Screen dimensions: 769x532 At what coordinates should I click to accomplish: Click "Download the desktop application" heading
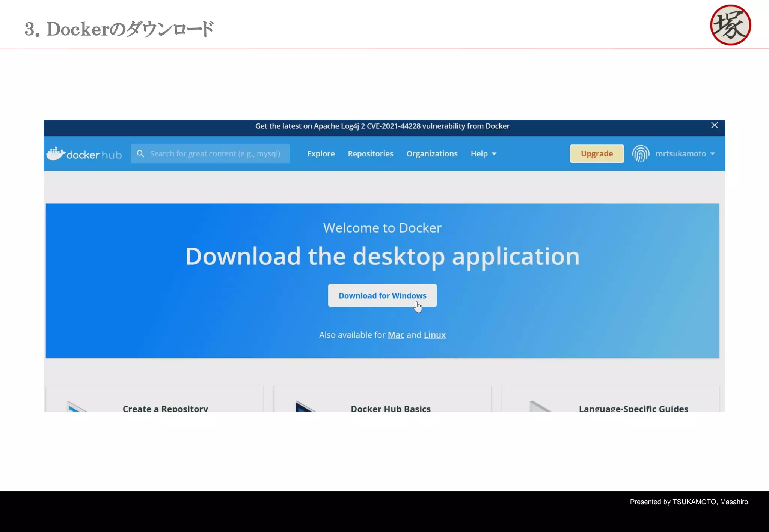382,257
